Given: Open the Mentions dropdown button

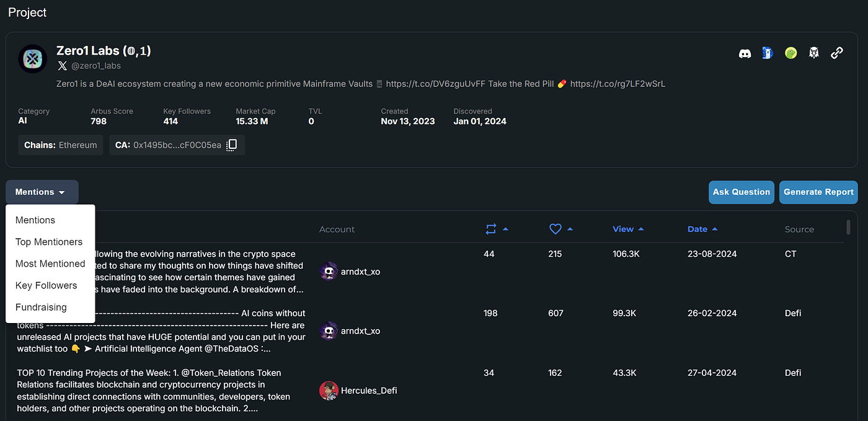Looking at the screenshot, I should (x=42, y=192).
